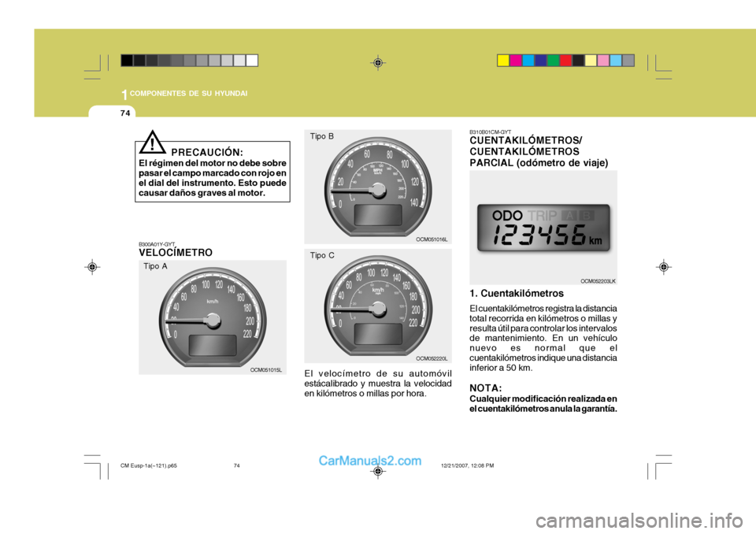
Task: Click the note 'Cualquier modificación realizada'
Action: 543,404
